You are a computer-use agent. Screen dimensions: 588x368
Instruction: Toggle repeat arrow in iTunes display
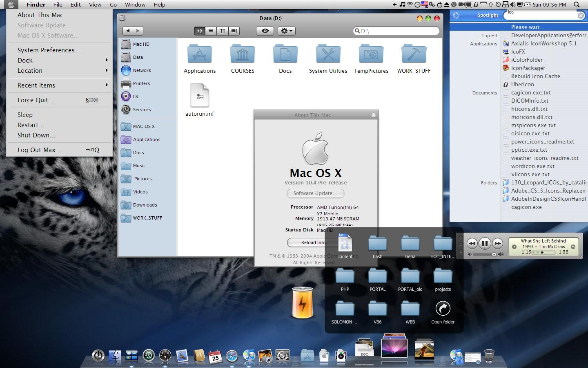[573, 247]
